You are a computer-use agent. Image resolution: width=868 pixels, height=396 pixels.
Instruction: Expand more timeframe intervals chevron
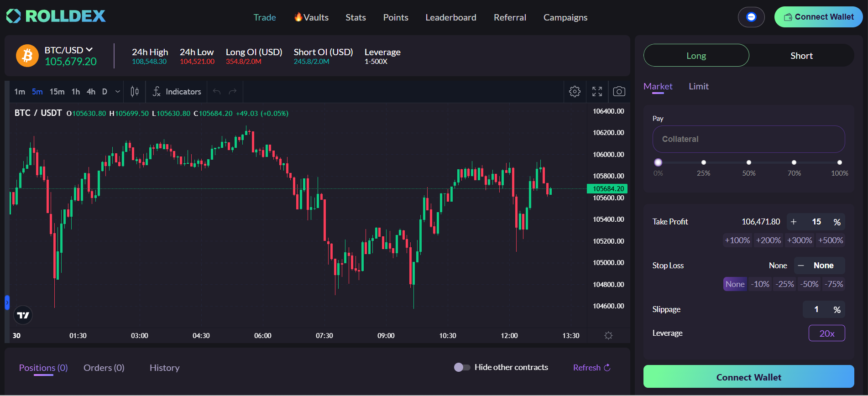click(x=118, y=92)
